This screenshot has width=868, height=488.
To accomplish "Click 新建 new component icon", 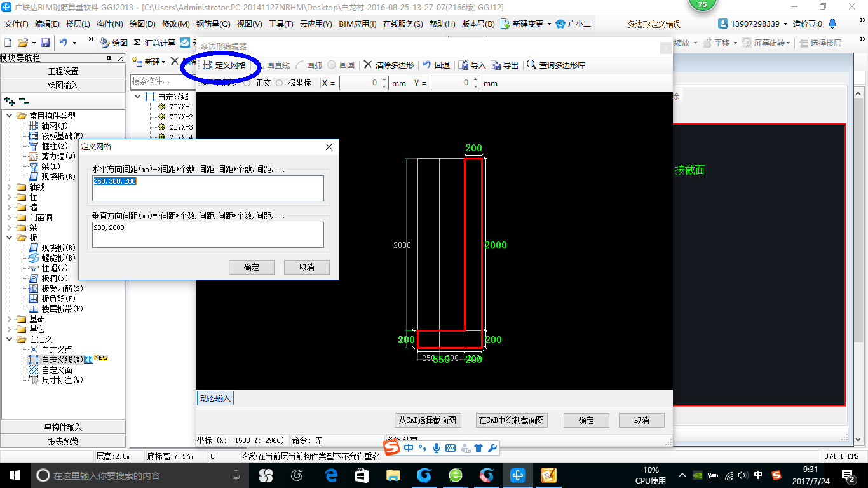I will pyautogui.click(x=137, y=62).
